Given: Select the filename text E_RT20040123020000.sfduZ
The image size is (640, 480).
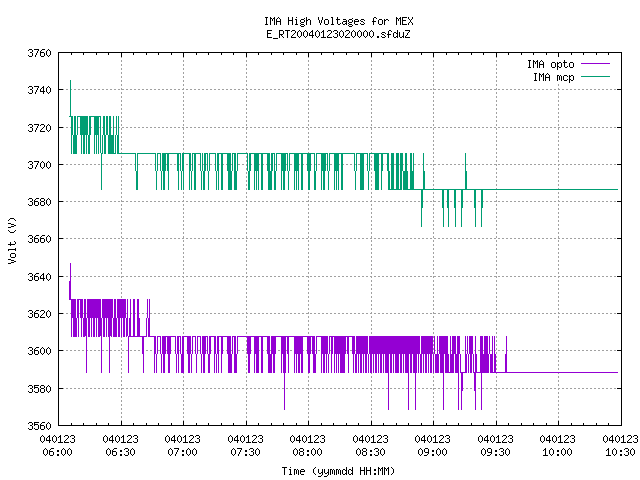Looking at the screenshot, I should [x=338, y=34].
